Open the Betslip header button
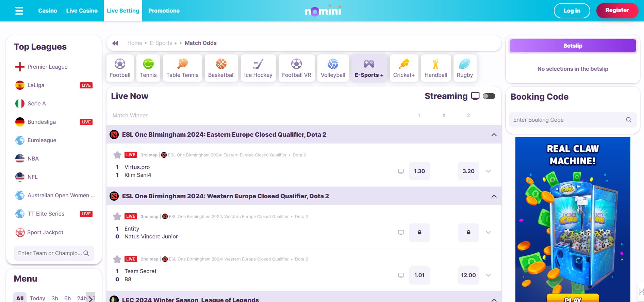644x302 pixels. tap(573, 46)
